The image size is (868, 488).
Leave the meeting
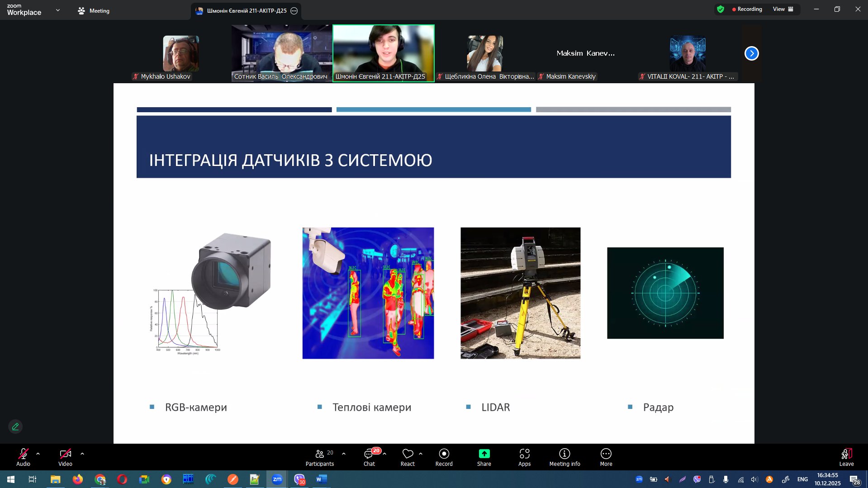(846, 457)
